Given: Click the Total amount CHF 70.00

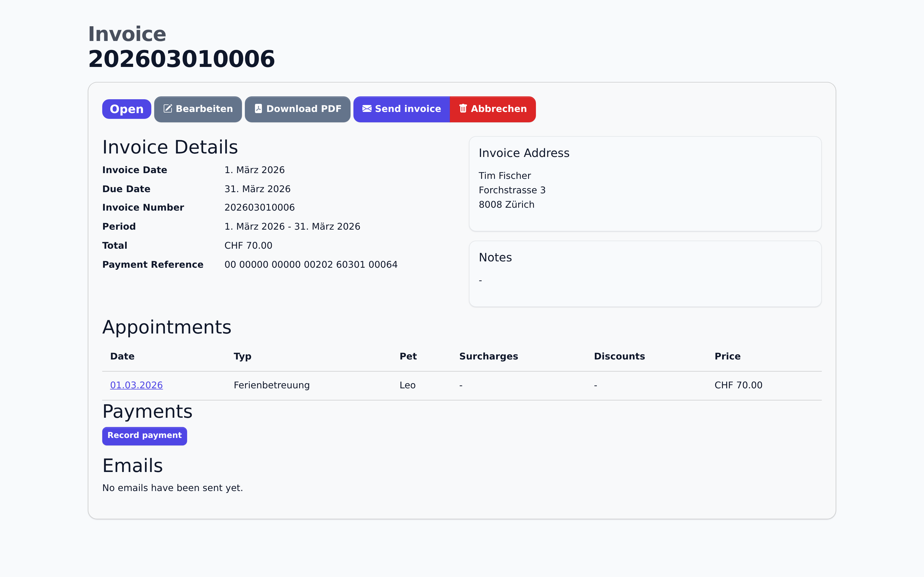Looking at the screenshot, I should 248,246.
